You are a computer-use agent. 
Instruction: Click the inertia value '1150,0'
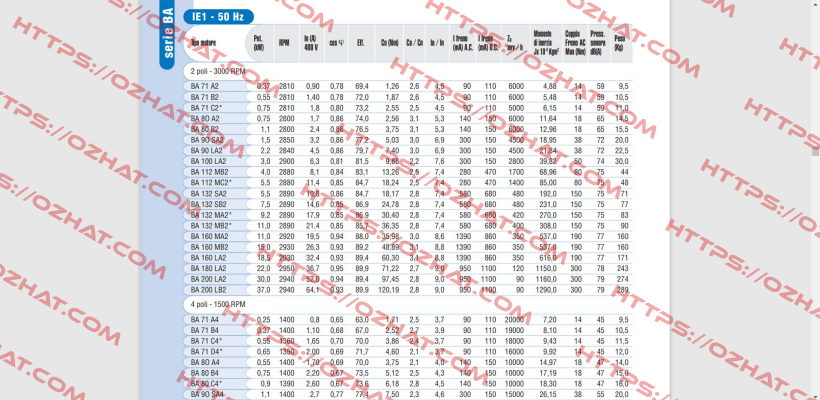[547, 268]
